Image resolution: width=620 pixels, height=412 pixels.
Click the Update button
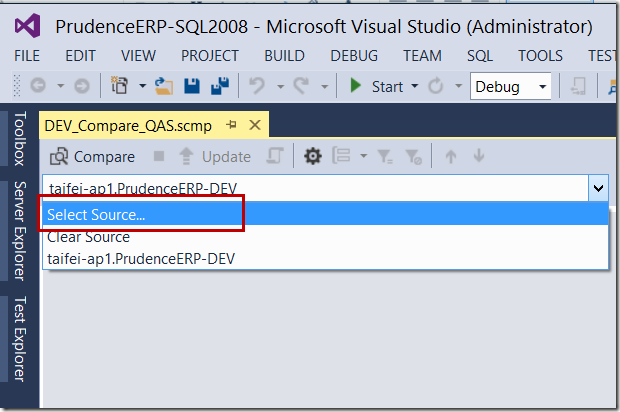(x=215, y=157)
